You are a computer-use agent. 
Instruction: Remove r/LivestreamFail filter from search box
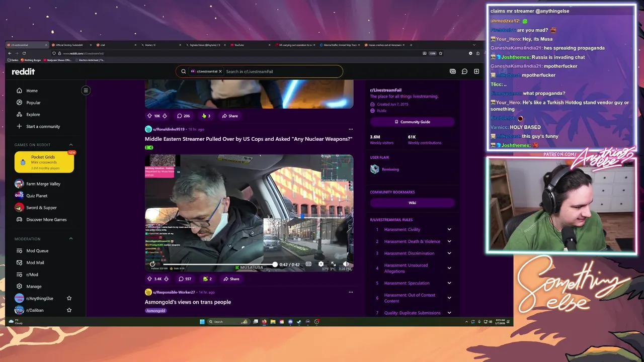220,71
